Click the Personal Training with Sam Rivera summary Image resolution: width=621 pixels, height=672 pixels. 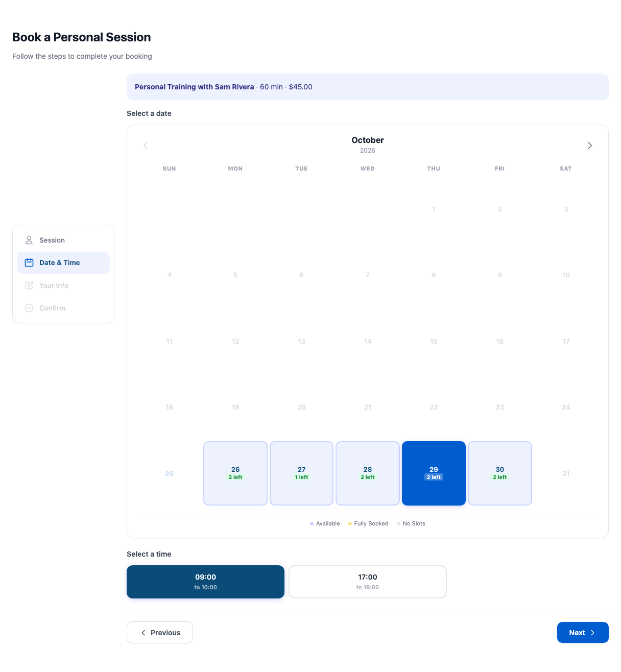click(368, 87)
